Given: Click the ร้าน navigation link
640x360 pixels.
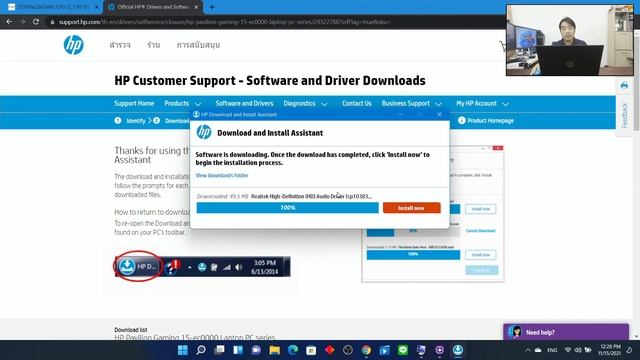Looking at the screenshot, I should pyautogui.click(x=154, y=45).
